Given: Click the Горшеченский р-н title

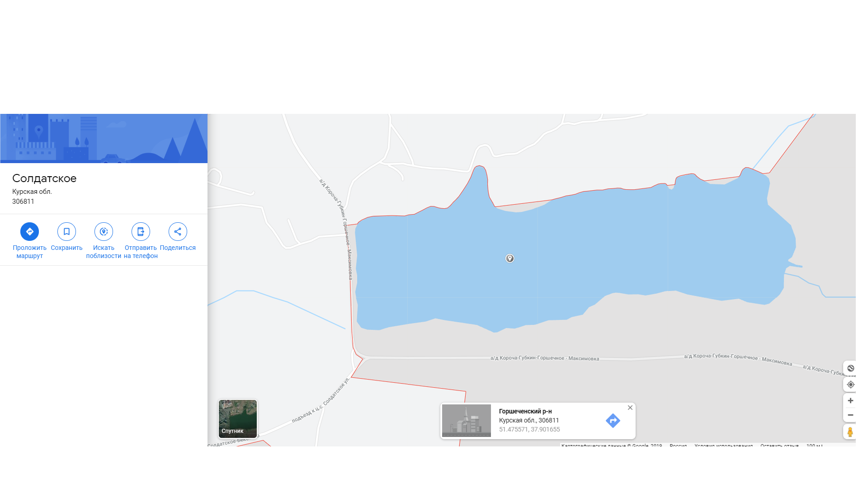Looking at the screenshot, I should [x=525, y=411].
